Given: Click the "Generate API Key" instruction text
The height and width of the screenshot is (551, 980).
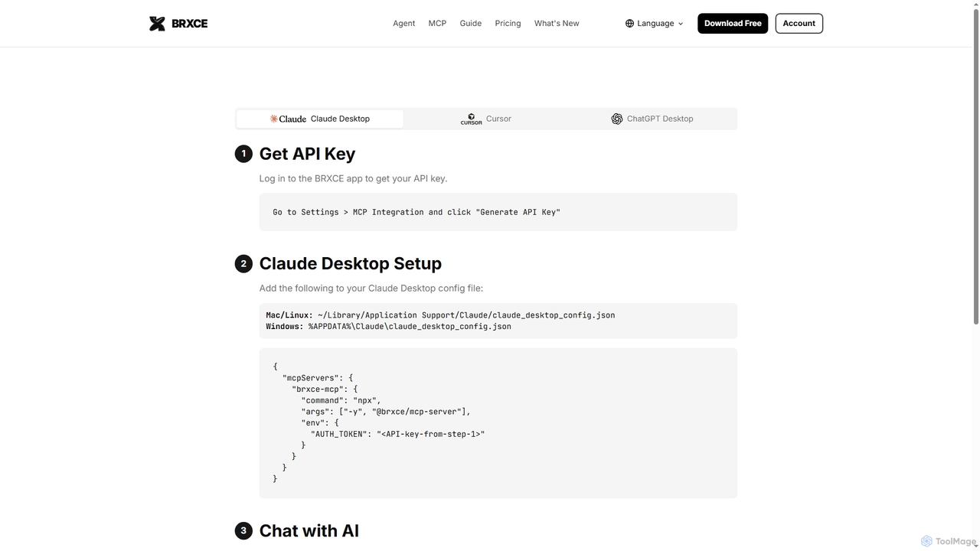Looking at the screenshot, I should click(x=416, y=212).
